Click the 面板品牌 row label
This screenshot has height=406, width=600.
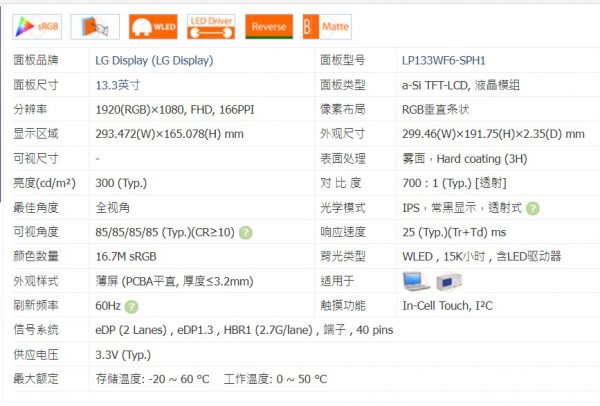point(36,60)
